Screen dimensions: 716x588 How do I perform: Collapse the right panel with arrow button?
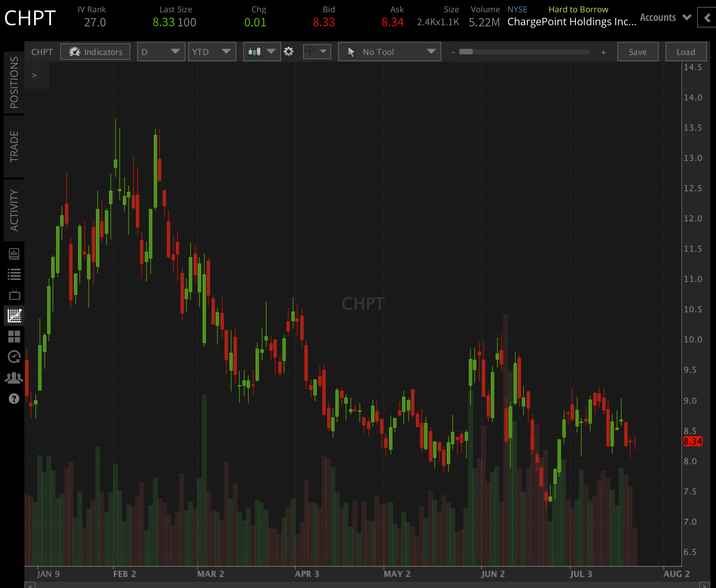point(707,17)
